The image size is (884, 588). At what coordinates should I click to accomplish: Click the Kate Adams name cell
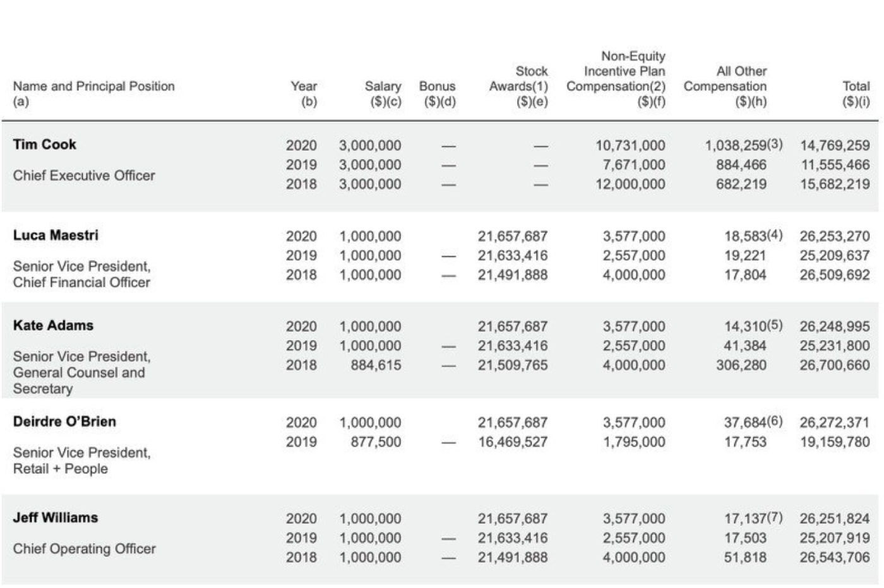point(53,326)
